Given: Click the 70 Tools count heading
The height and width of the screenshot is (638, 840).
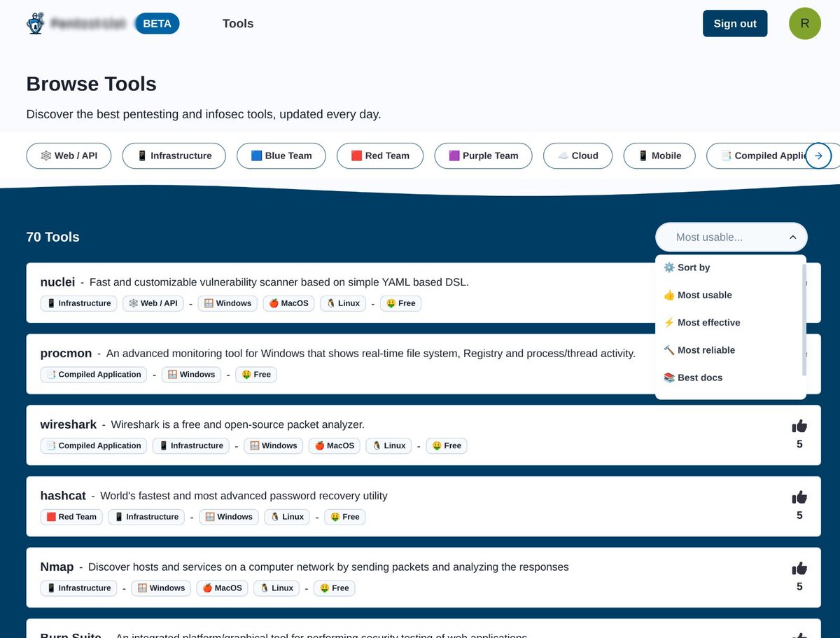Looking at the screenshot, I should 52,237.
